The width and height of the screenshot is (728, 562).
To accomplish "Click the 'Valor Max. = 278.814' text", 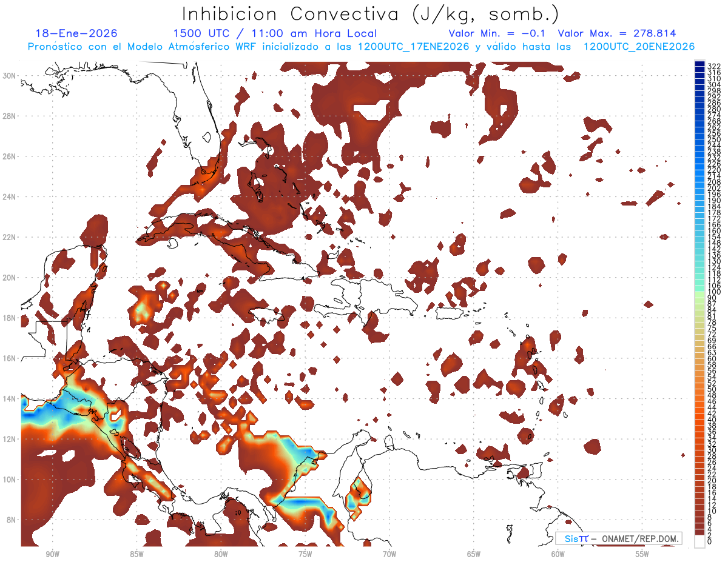I will click(617, 33).
